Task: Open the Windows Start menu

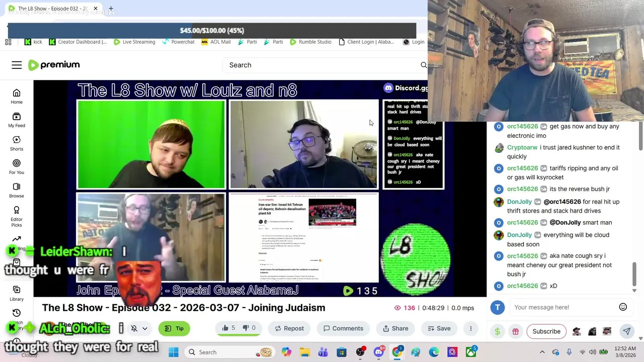Action: [174, 352]
